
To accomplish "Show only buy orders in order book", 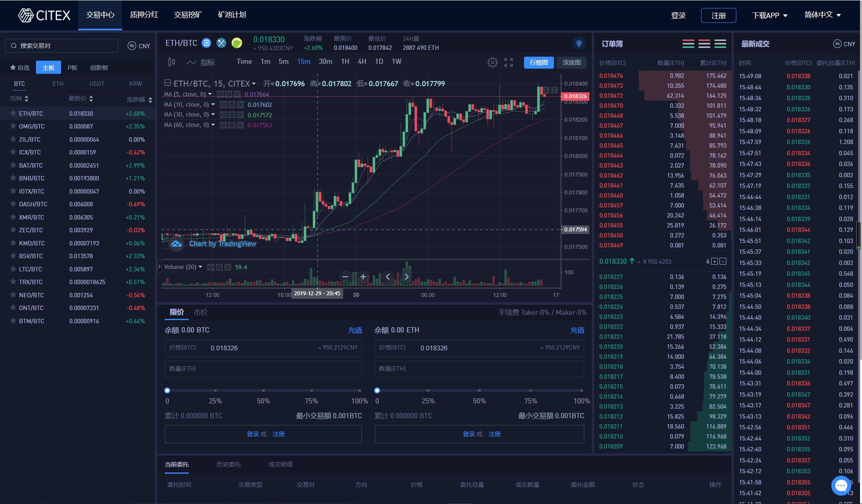I will (x=720, y=44).
